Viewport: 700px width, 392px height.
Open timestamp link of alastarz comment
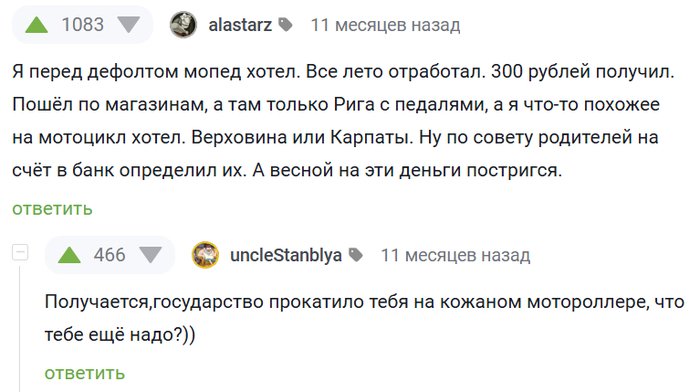[385, 25]
